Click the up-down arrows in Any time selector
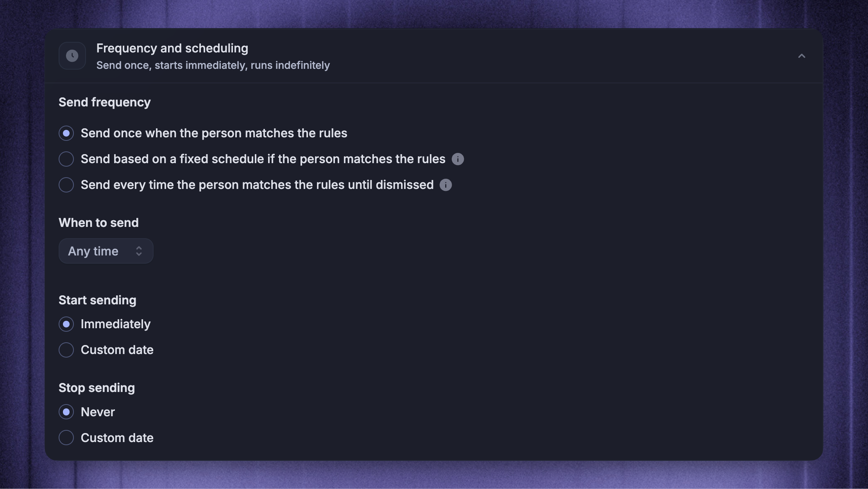 point(139,251)
